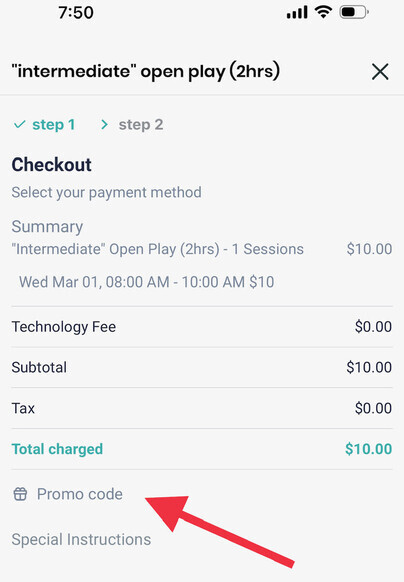
Task: Tap the Total charged $10.00 amount
Action: click(x=368, y=449)
